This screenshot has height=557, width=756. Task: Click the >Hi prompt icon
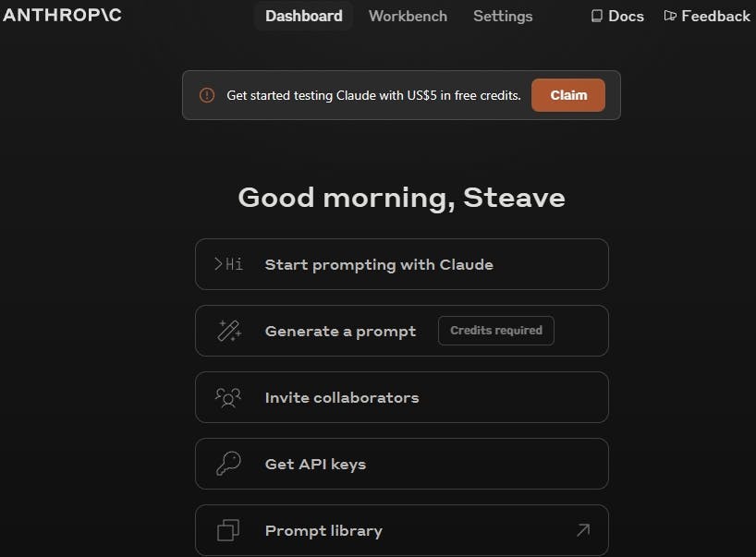tap(228, 264)
